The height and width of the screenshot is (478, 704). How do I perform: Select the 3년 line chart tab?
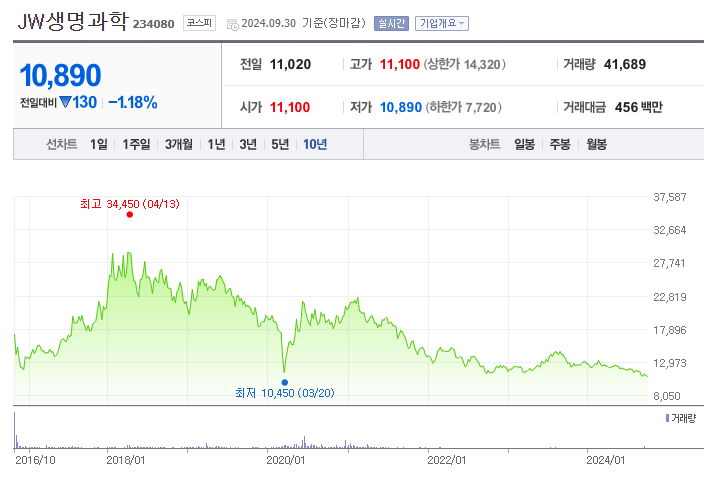[x=248, y=144]
